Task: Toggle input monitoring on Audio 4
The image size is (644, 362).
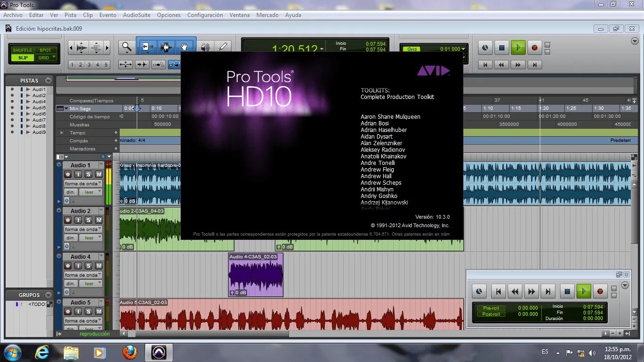Action: (78, 266)
